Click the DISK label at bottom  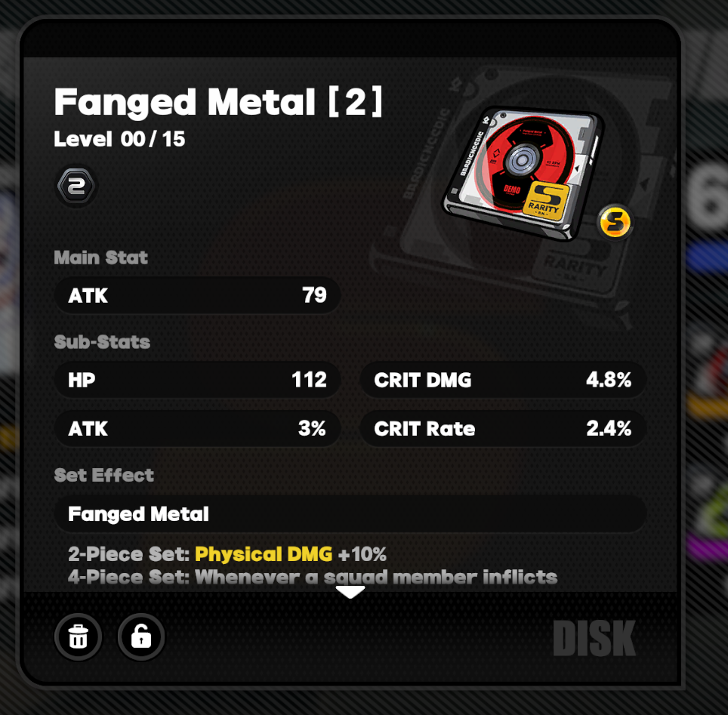tap(594, 639)
